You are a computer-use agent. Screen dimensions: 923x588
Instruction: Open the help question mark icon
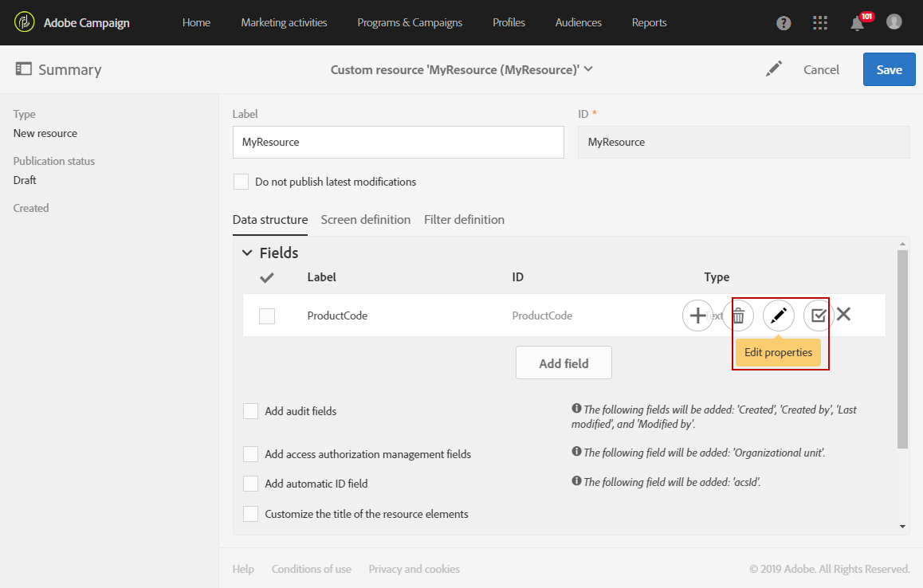pyautogui.click(x=784, y=23)
